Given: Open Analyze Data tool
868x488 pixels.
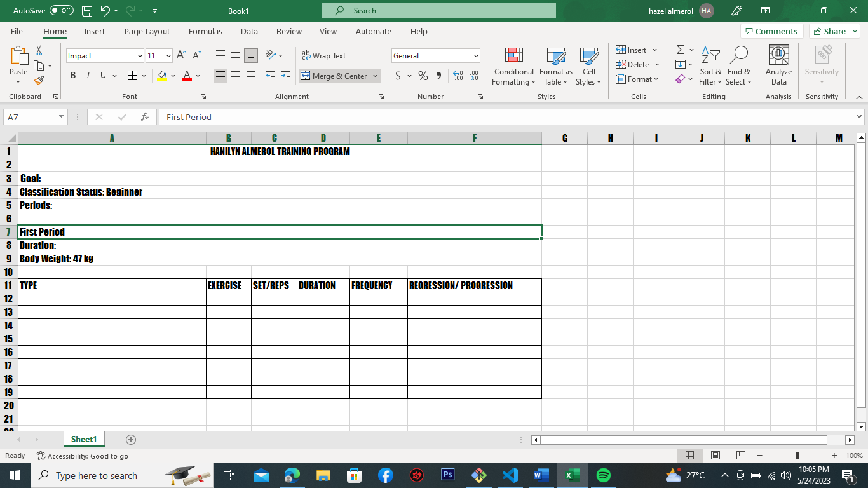Looking at the screenshot, I should pyautogui.click(x=779, y=65).
